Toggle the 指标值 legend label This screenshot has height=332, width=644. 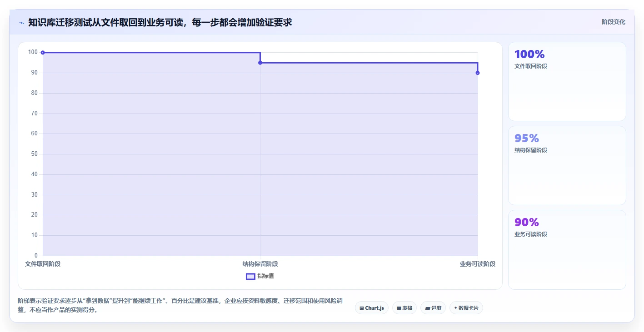265,277
